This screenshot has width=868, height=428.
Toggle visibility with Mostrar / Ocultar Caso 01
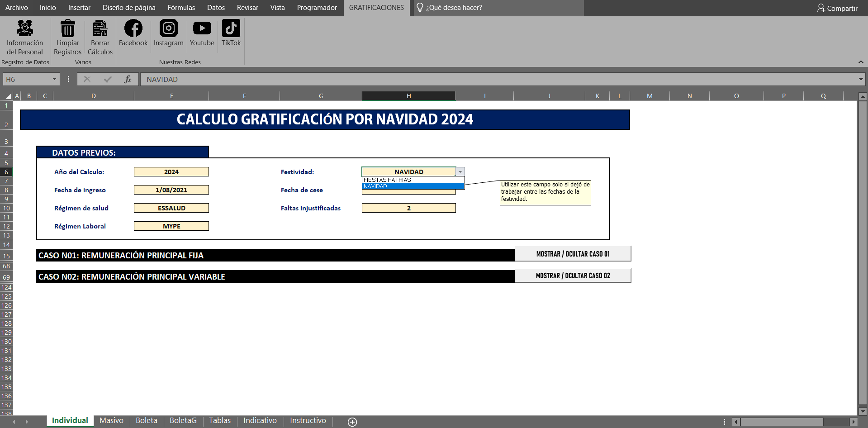[573, 254]
